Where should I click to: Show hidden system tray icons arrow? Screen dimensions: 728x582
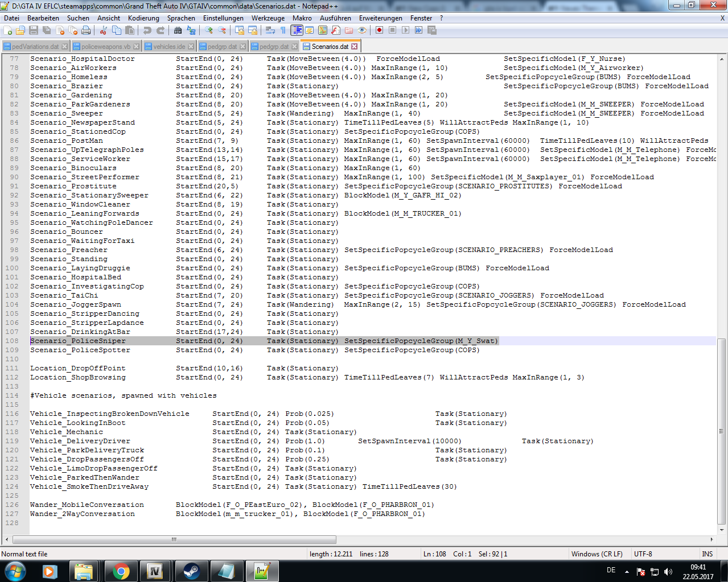point(627,571)
